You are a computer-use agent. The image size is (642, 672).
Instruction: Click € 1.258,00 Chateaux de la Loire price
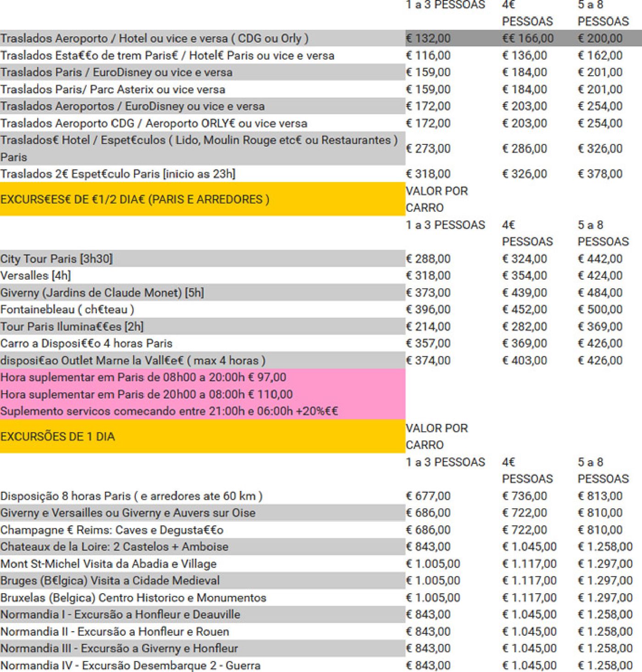point(605,547)
